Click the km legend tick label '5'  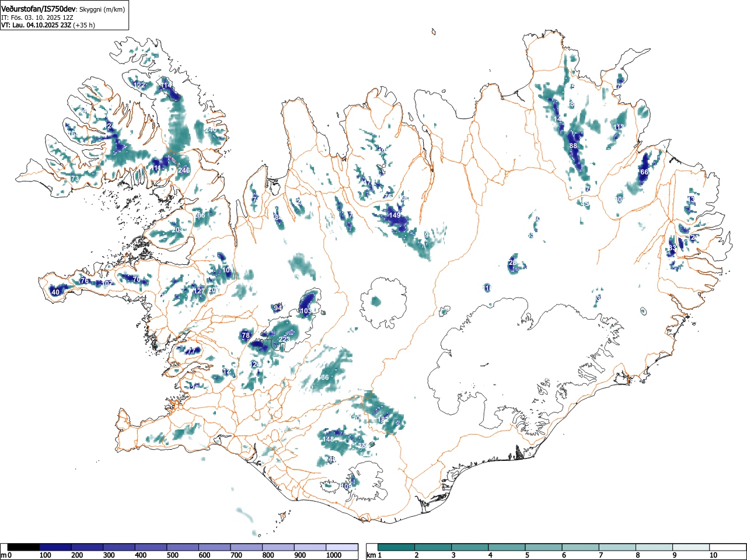point(526,555)
